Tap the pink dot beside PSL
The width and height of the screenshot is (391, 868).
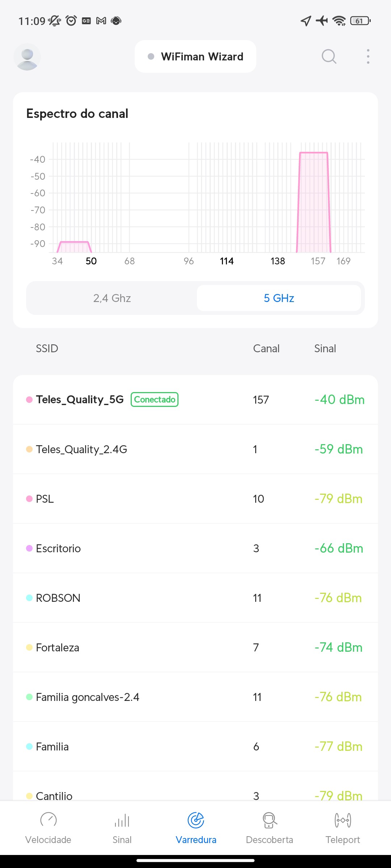(x=29, y=499)
